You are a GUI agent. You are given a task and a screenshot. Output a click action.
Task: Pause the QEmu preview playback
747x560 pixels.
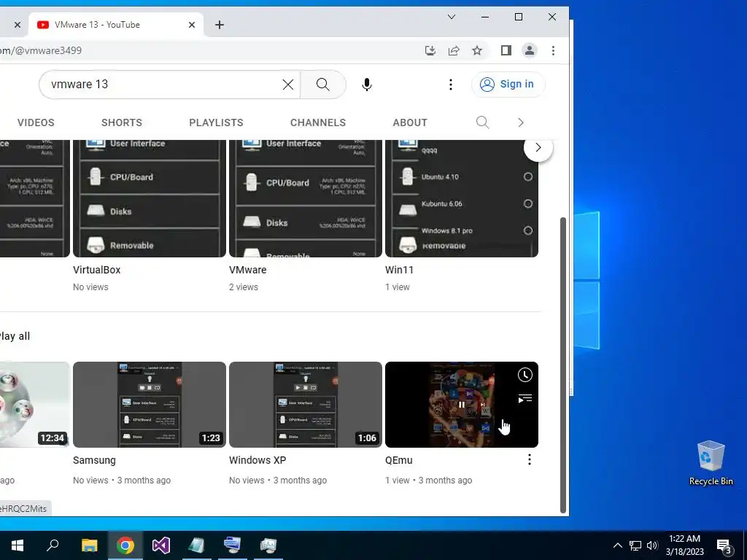[x=462, y=405]
